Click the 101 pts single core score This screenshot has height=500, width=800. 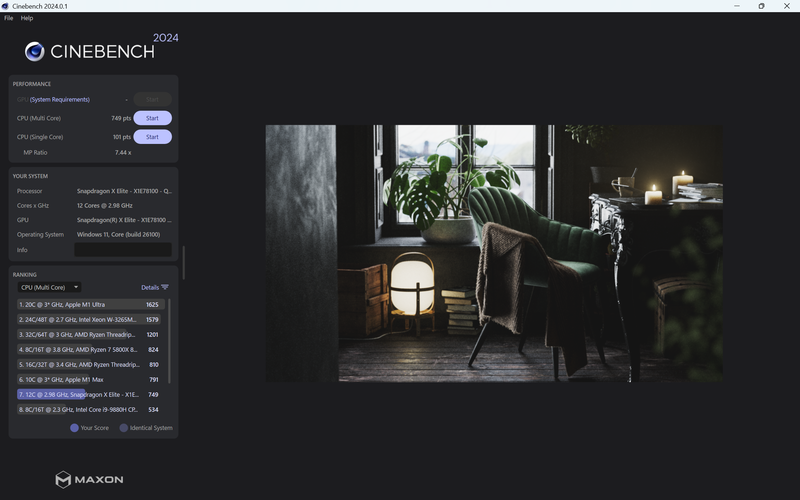pyautogui.click(x=122, y=137)
